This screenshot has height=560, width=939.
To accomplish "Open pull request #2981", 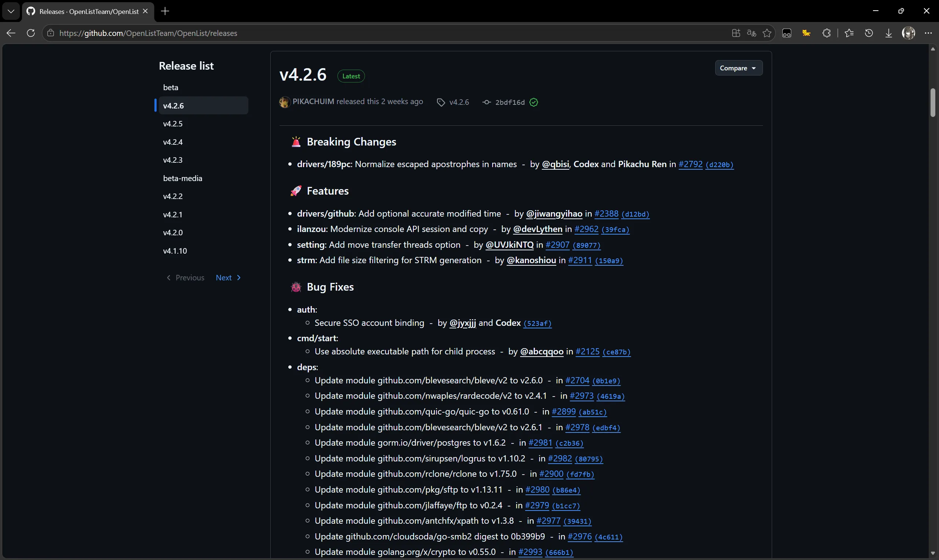I will 540,443.
